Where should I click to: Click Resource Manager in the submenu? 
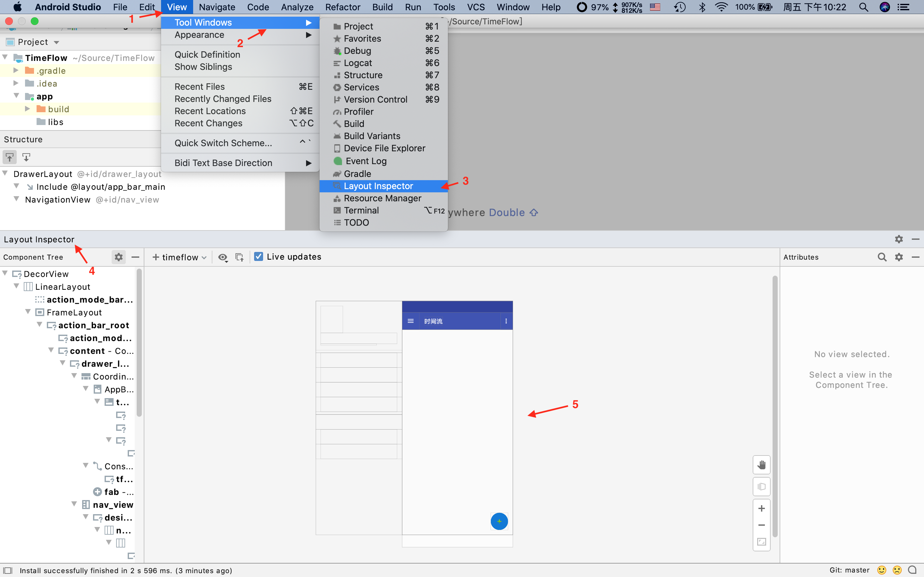(382, 198)
